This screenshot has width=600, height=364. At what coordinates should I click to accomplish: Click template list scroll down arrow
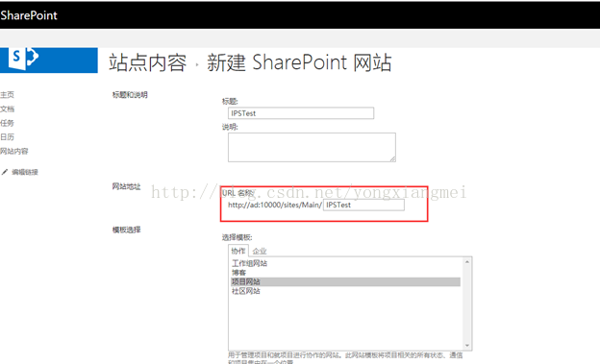(x=467, y=345)
